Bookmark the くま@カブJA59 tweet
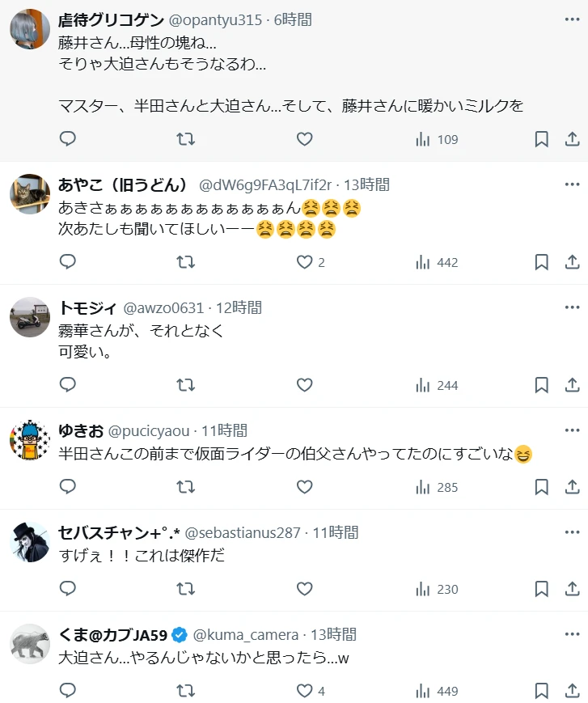Viewport: 588px width, 703px height. coord(542,691)
